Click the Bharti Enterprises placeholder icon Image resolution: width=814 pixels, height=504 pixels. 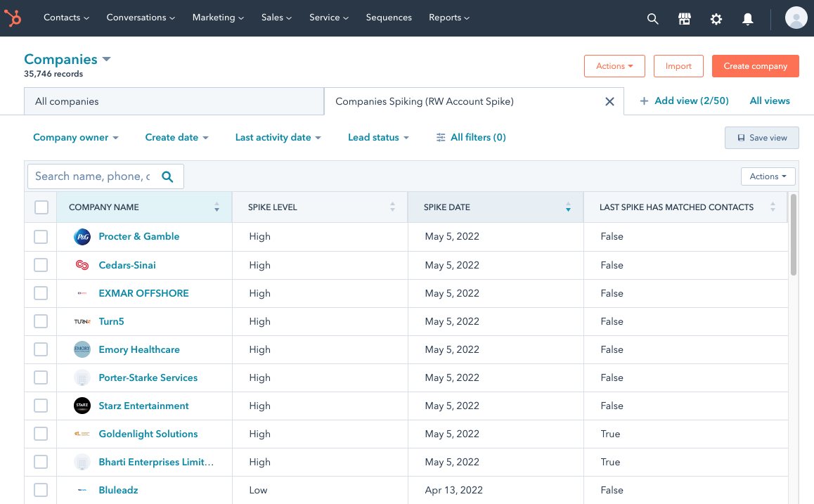[82, 462]
